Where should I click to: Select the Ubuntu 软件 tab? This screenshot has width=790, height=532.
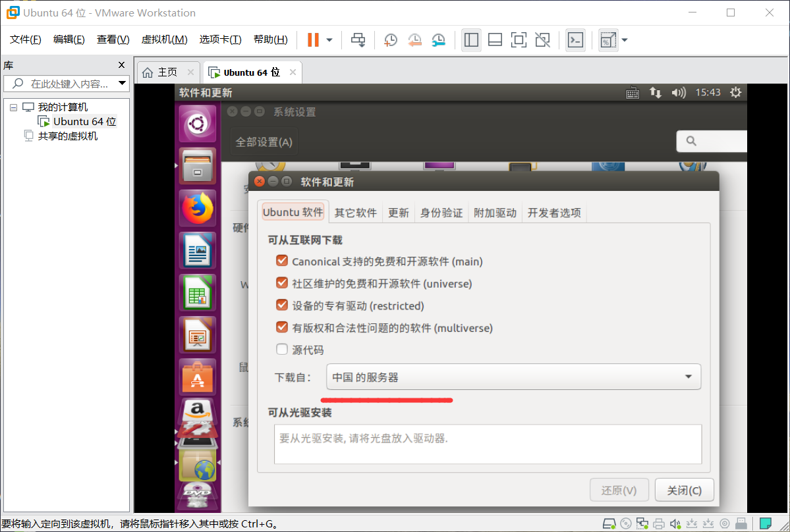293,212
